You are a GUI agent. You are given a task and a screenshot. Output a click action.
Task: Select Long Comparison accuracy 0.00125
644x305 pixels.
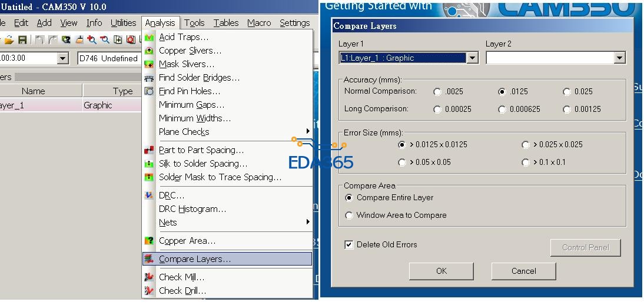tap(567, 110)
